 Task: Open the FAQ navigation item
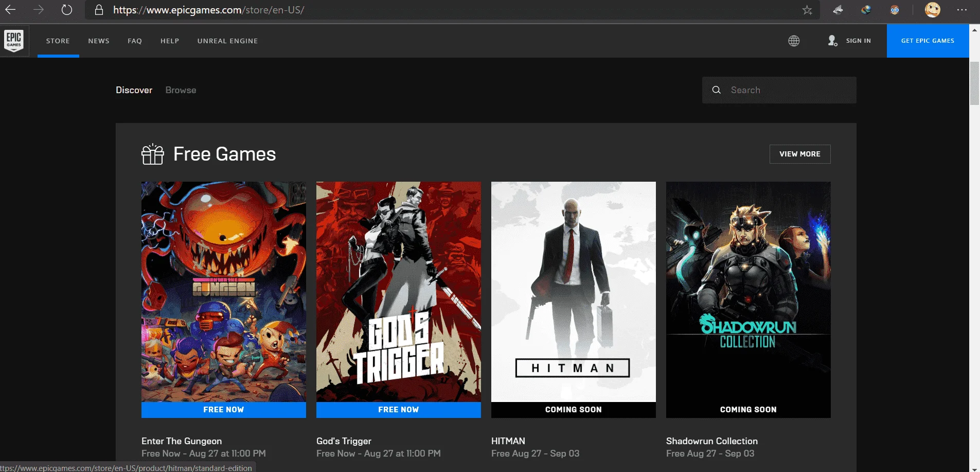click(x=135, y=41)
